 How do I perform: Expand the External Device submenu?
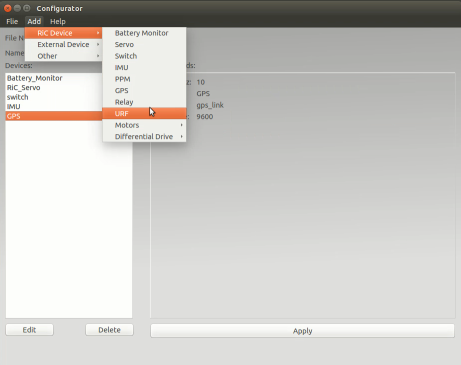[x=63, y=44]
